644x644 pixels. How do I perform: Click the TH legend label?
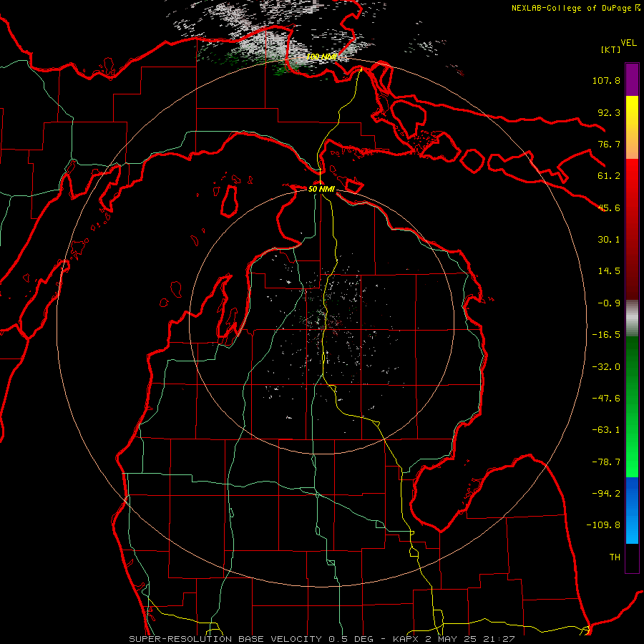[x=615, y=557]
